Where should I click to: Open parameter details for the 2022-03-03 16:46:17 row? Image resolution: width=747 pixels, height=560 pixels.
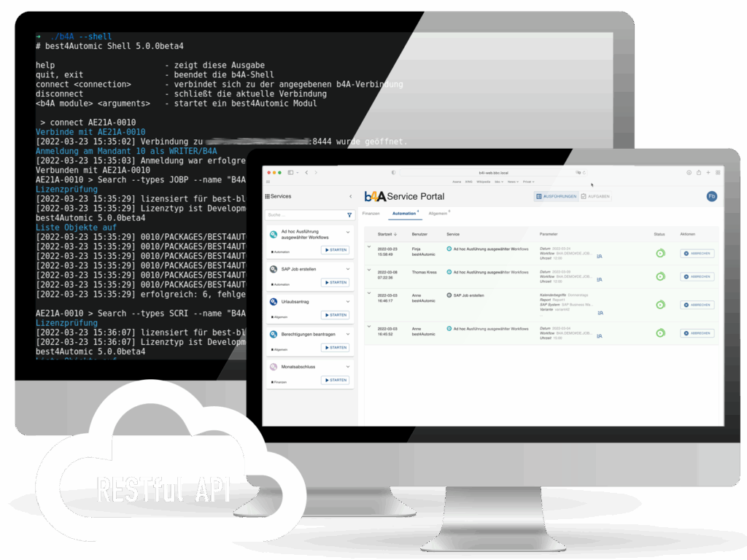[x=600, y=313]
